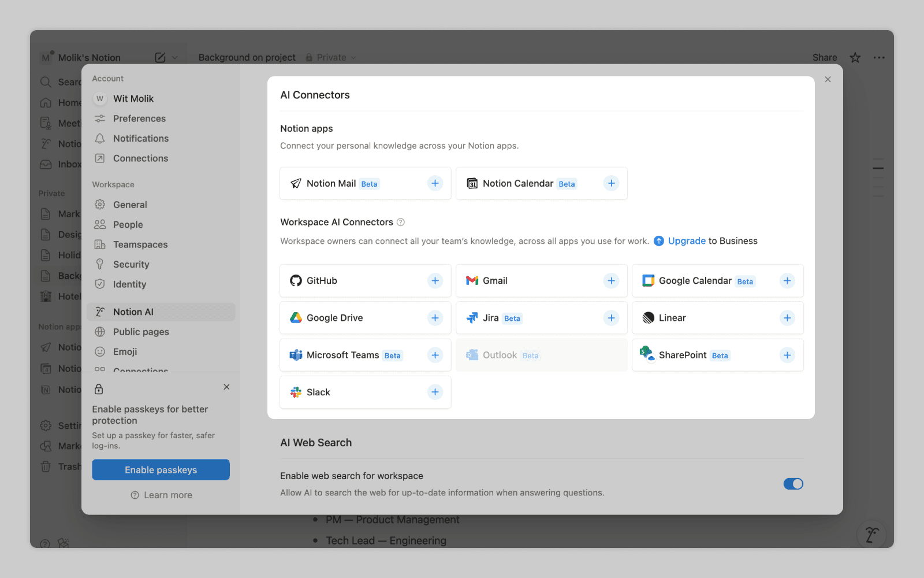The height and width of the screenshot is (578, 924).
Task: Open Public pages settings
Action: pos(161,332)
